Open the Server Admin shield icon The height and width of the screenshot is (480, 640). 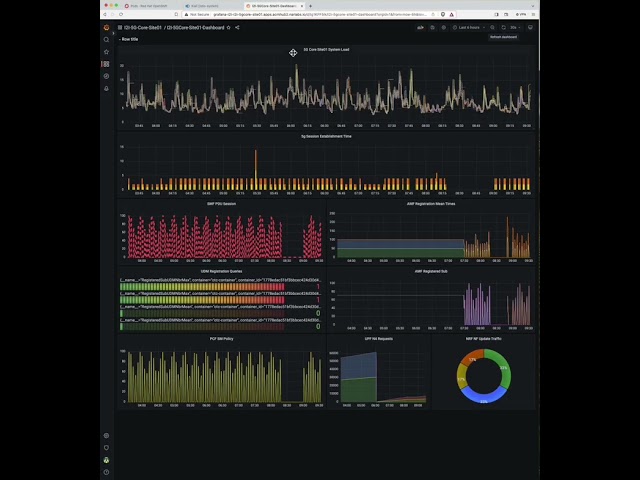107,448
